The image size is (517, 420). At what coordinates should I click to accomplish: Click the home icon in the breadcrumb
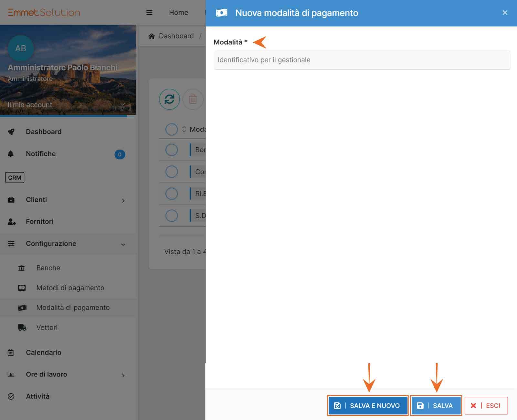click(x=152, y=36)
